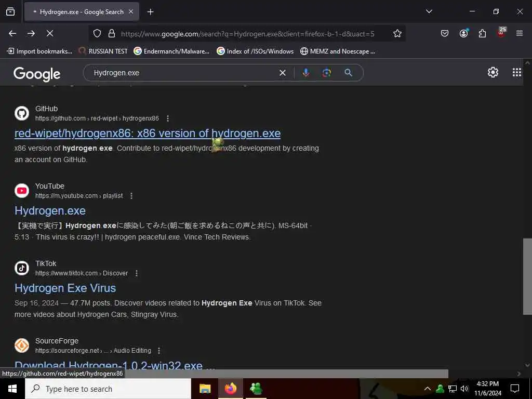The image size is (532, 399).
Task: Open more options for YouTube result
Action: point(131,196)
